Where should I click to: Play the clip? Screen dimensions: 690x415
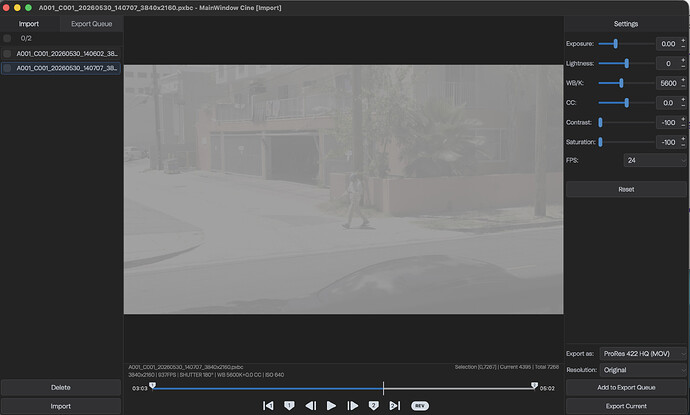(331, 405)
